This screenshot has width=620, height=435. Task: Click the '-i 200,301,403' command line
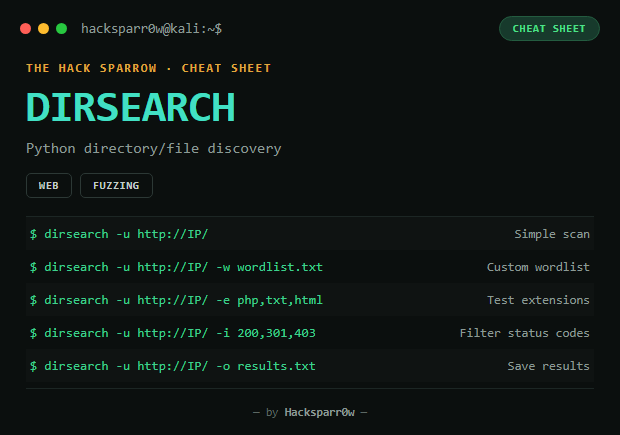pyautogui.click(x=173, y=333)
